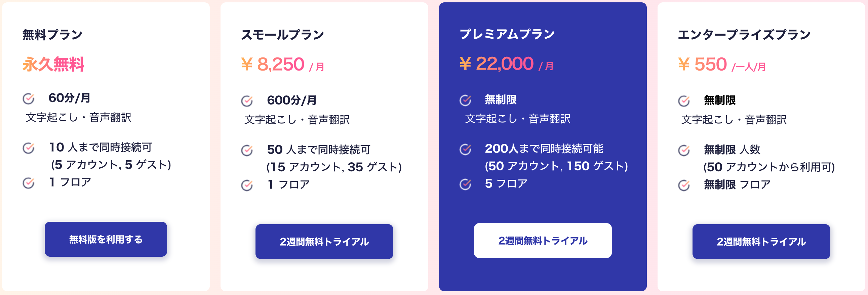Click the 無料プラン heading
Viewport: 868px width, 295px height.
52,35
